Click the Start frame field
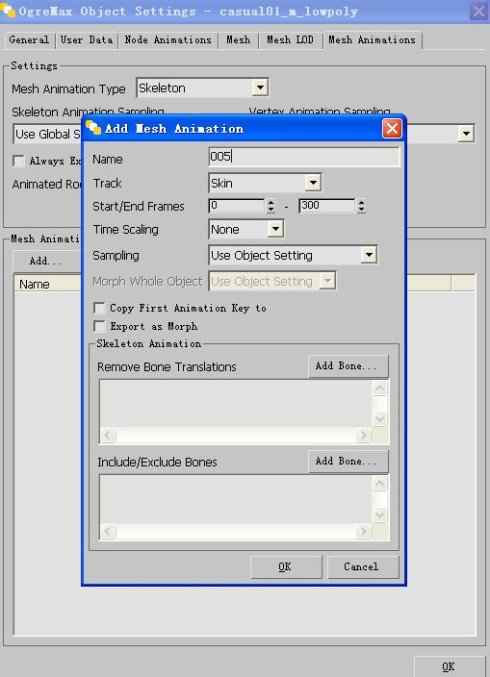 click(x=236, y=206)
